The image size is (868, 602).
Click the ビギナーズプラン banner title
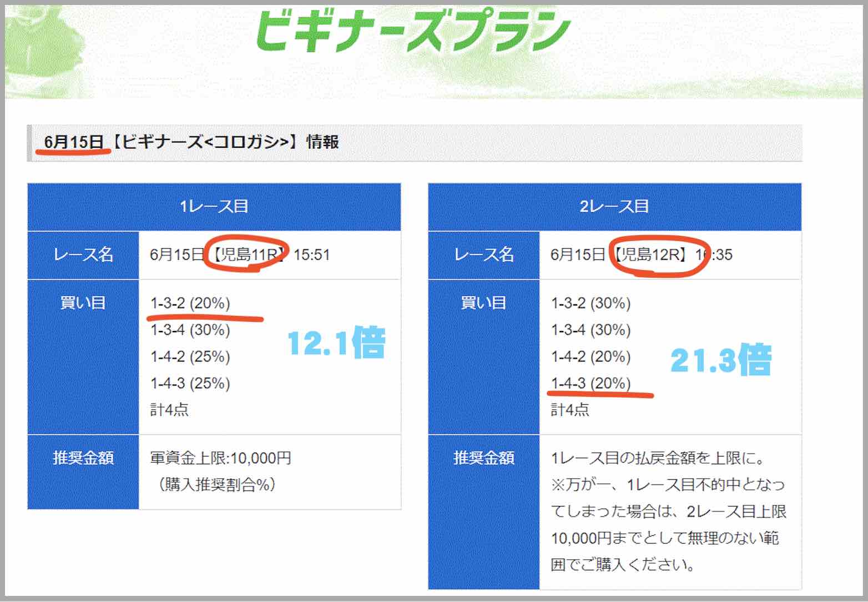pos(413,32)
